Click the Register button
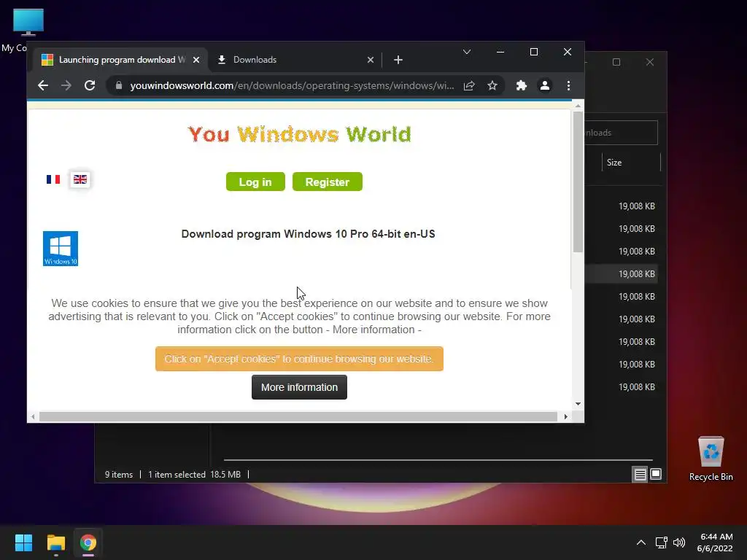Screen dimensions: 747x560 (328, 182)
